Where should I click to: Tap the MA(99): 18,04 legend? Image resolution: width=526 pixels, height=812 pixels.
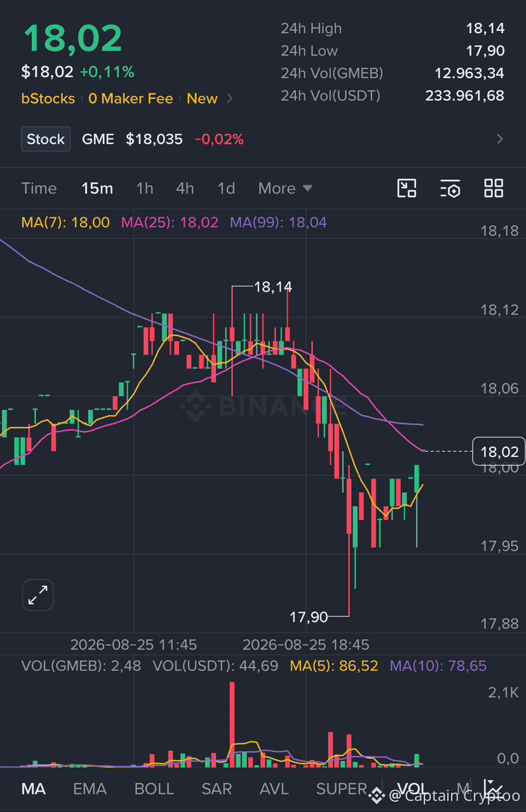click(x=278, y=222)
